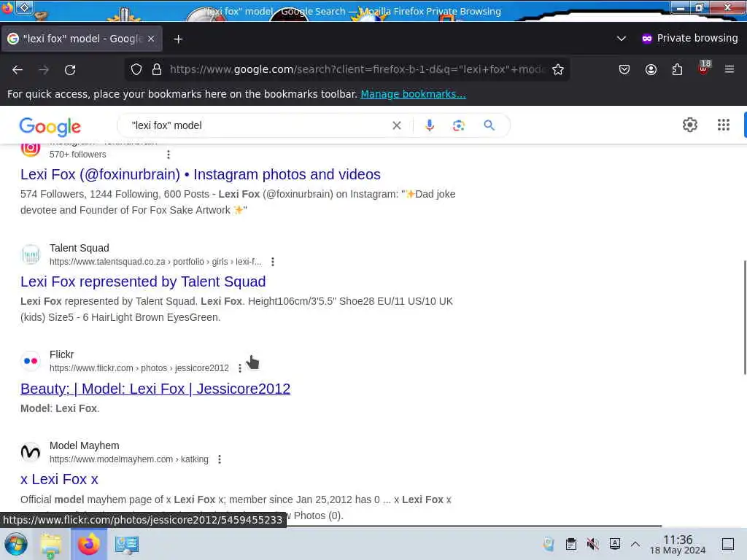Open the Google apps grid
The height and width of the screenshot is (560, 747).
tap(723, 125)
